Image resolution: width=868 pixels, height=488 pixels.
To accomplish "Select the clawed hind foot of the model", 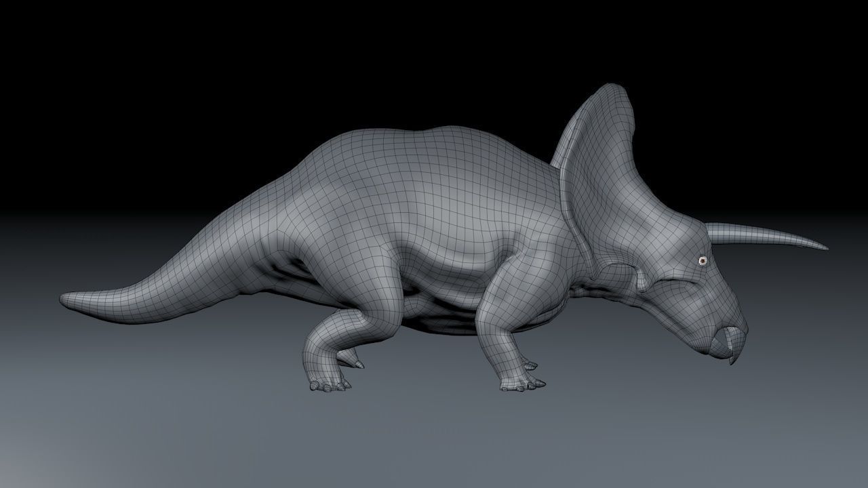I will 330,384.
